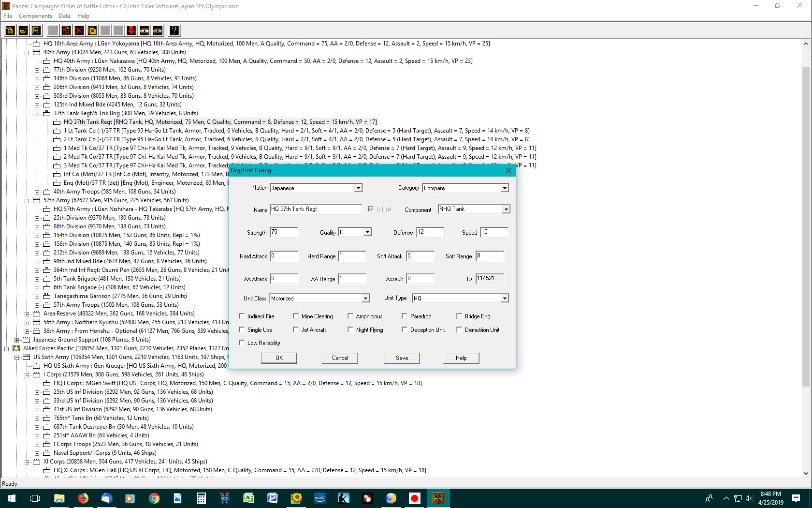Select the 146th Division tree row

tap(125, 78)
